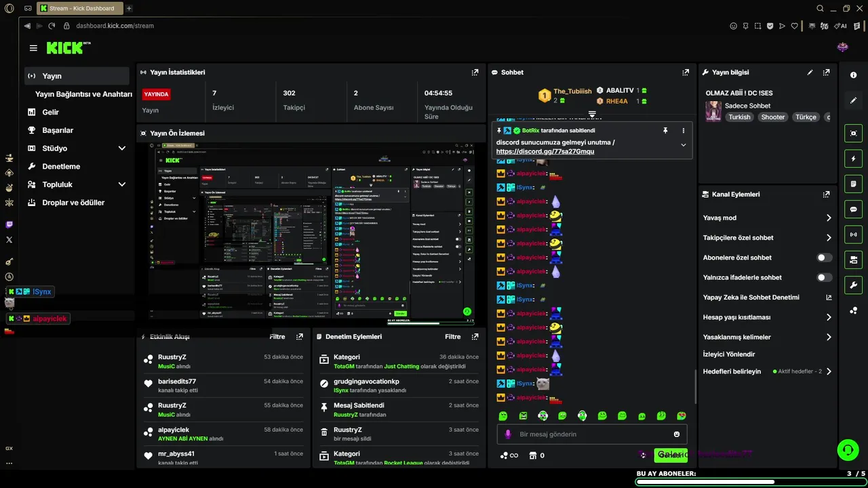The image size is (868, 488).
Task: Unpin the BotRix pinned message
Action: pyautogui.click(x=665, y=130)
